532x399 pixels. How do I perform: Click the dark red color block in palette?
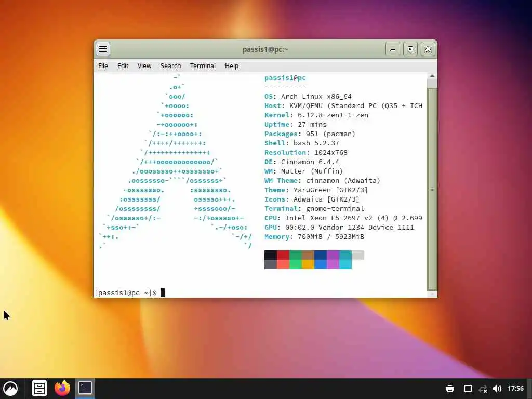click(x=283, y=255)
